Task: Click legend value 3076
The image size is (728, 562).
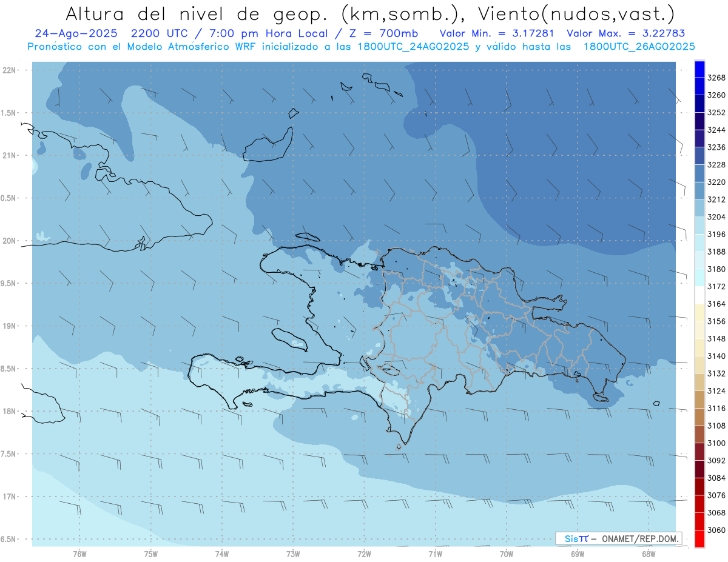Action: point(716,495)
